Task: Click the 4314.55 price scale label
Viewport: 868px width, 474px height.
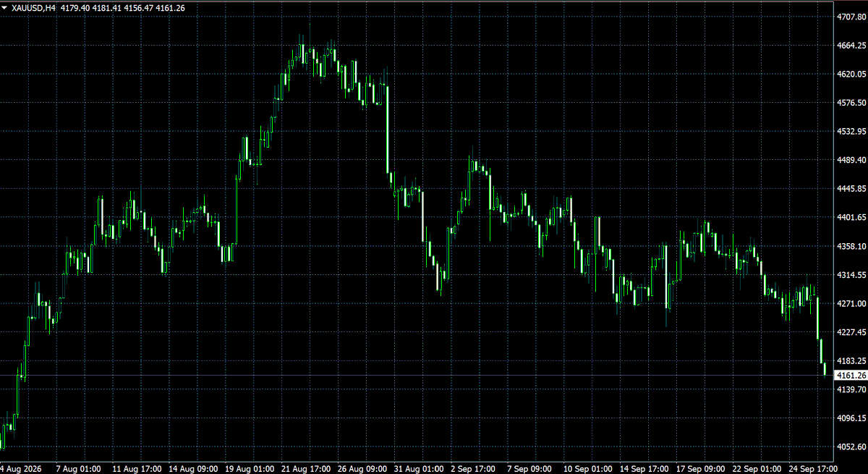Action: pyautogui.click(x=851, y=275)
